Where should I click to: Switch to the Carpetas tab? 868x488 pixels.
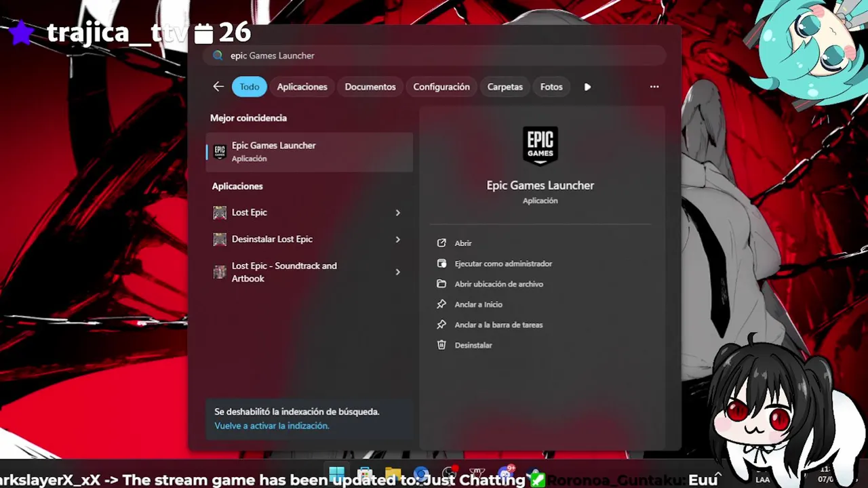(x=505, y=87)
